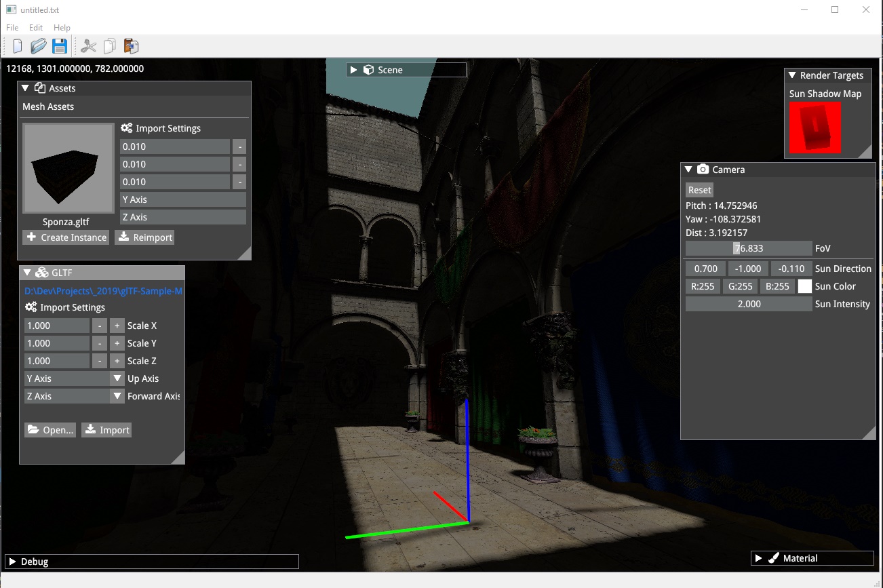883x588 pixels.
Task: Click Create Instance button
Action: pos(66,237)
